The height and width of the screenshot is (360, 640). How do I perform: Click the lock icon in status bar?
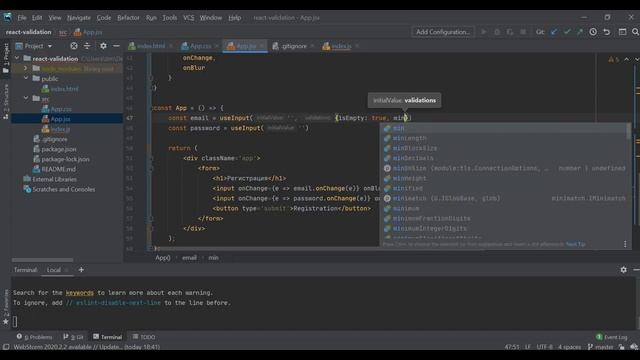click(621, 347)
